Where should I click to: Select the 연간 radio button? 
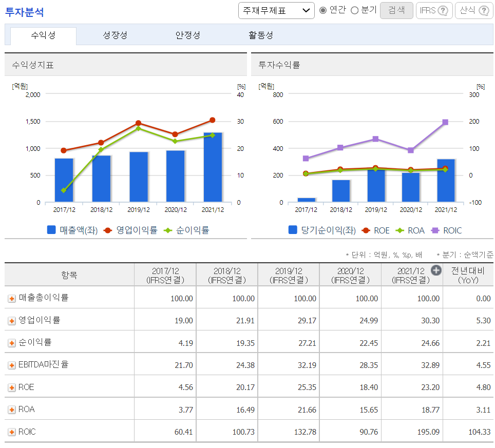tap(322, 10)
